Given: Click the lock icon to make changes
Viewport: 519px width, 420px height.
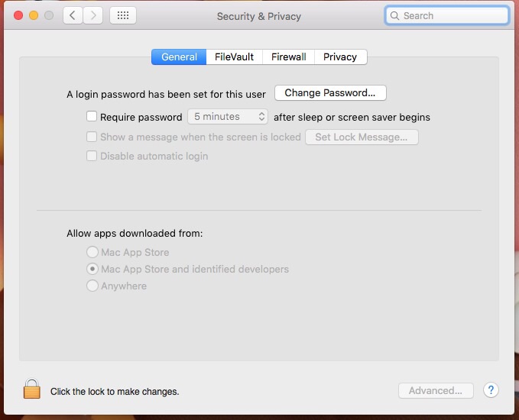Looking at the screenshot, I should [32, 389].
